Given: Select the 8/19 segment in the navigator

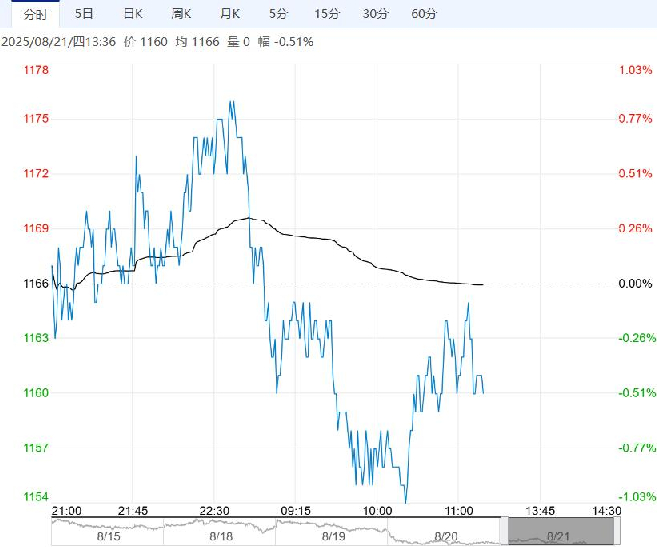Looking at the screenshot, I should pyautogui.click(x=333, y=536).
